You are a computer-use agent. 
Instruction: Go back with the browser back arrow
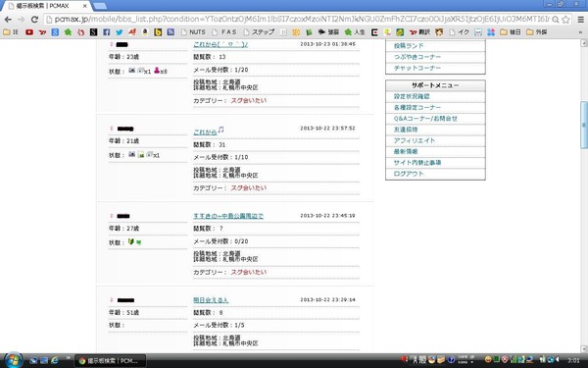[8, 20]
